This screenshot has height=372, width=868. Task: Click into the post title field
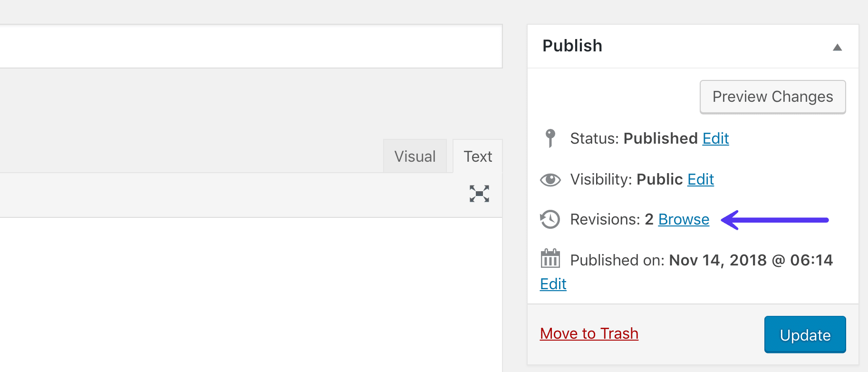[x=247, y=46]
